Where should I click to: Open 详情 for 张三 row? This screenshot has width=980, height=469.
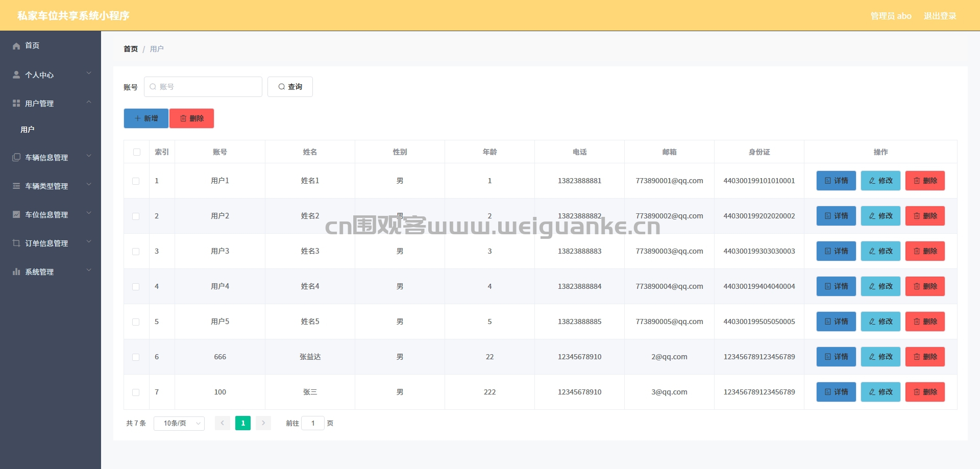[x=836, y=392]
